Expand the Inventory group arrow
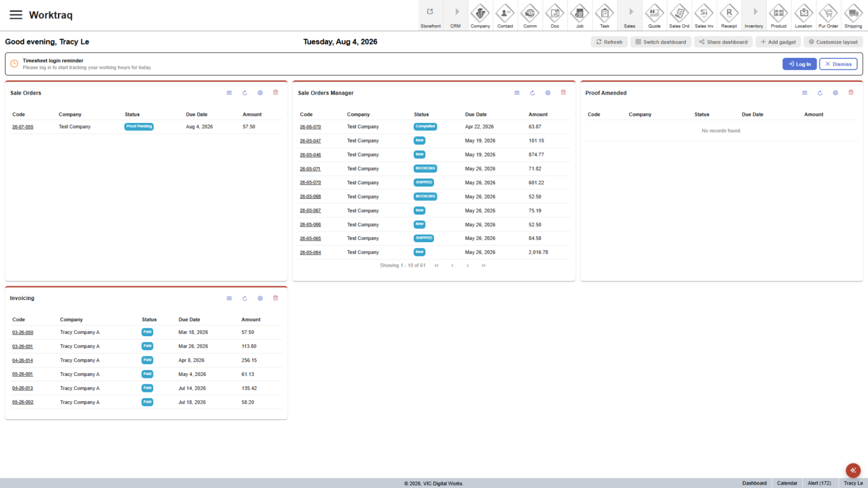The image size is (868, 488). coord(755,12)
